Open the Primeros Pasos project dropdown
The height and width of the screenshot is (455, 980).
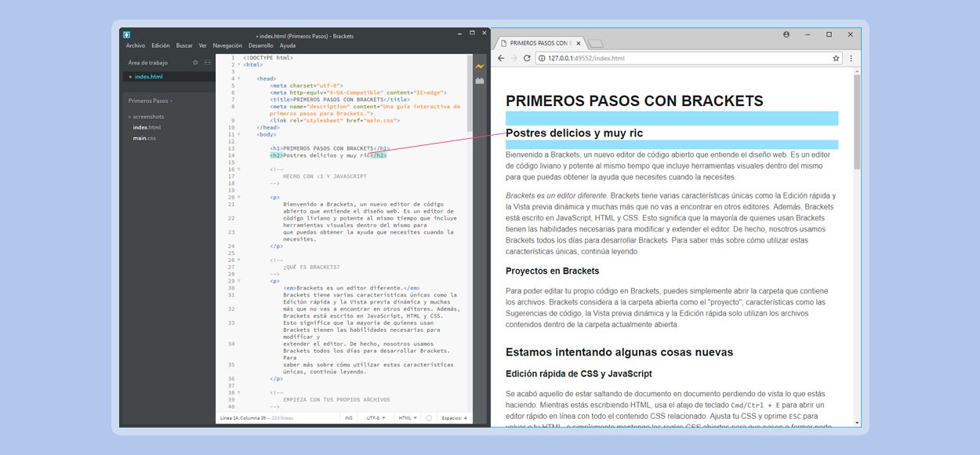[151, 101]
